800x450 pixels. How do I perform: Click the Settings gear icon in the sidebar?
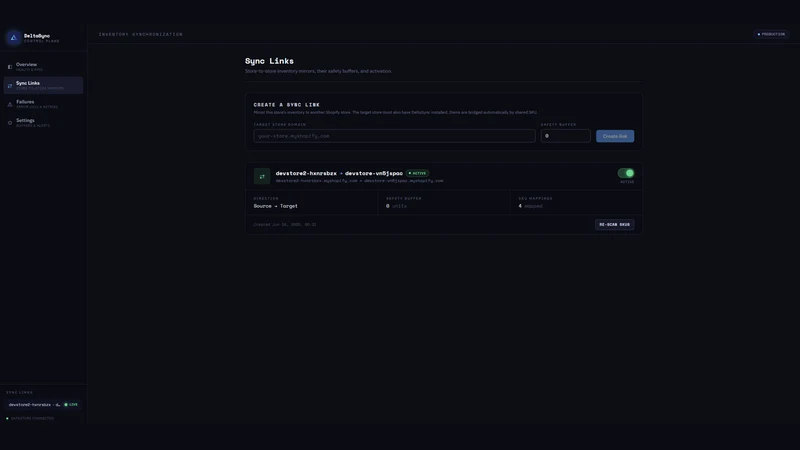pyautogui.click(x=10, y=123)
